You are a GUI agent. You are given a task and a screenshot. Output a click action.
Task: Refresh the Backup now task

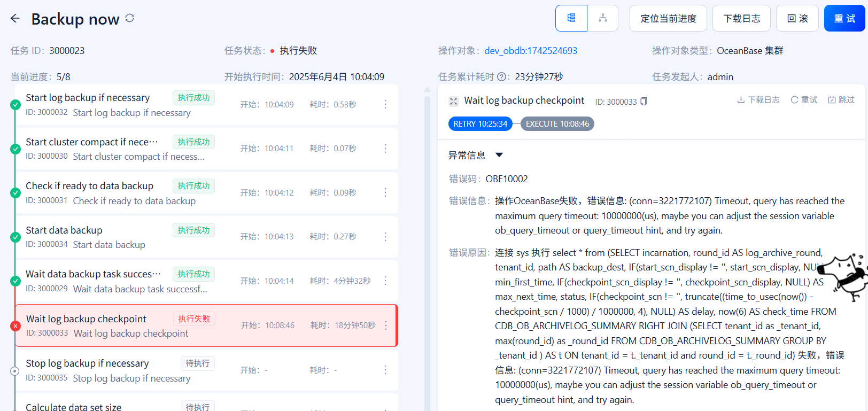coord(129,18)
